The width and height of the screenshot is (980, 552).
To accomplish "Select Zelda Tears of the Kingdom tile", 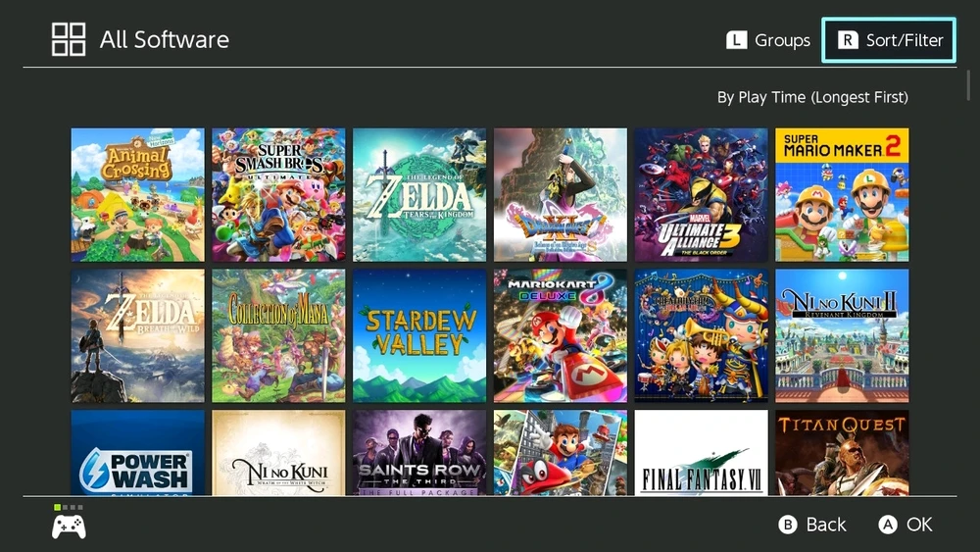I will click(419, 194).
